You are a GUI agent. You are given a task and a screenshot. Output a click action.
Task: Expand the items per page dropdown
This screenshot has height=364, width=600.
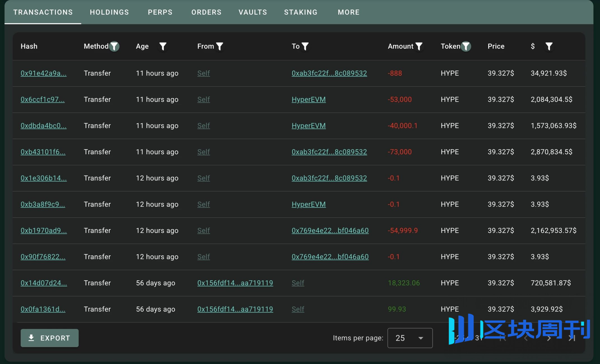pos(410,338)
